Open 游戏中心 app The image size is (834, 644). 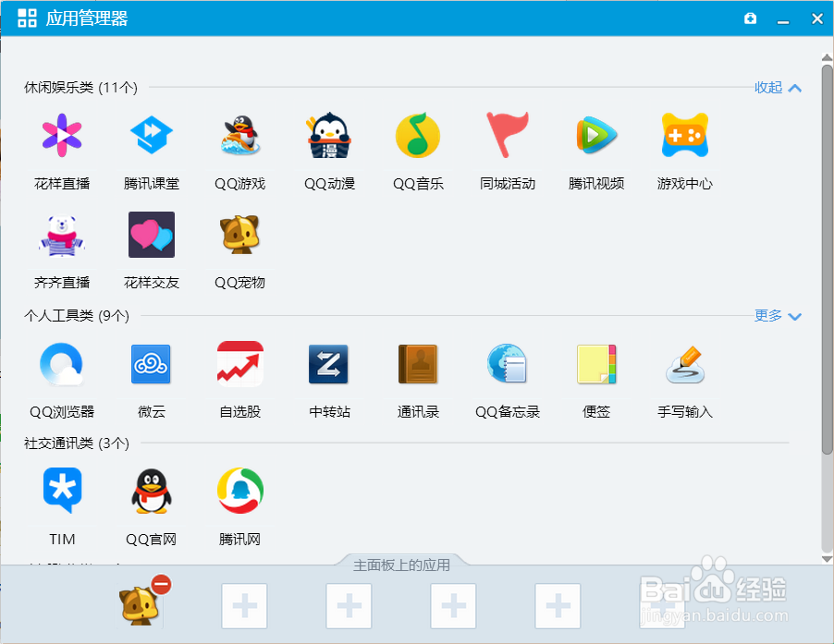tap(685, 136)
